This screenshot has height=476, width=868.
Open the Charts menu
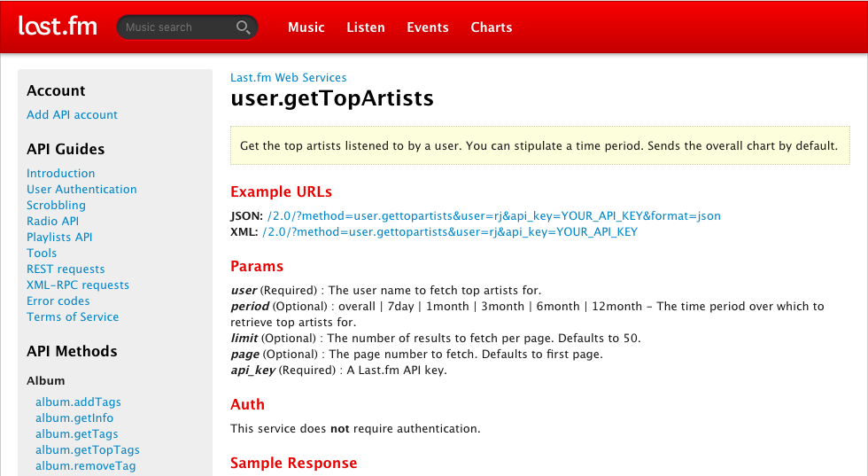coord(491,27)
